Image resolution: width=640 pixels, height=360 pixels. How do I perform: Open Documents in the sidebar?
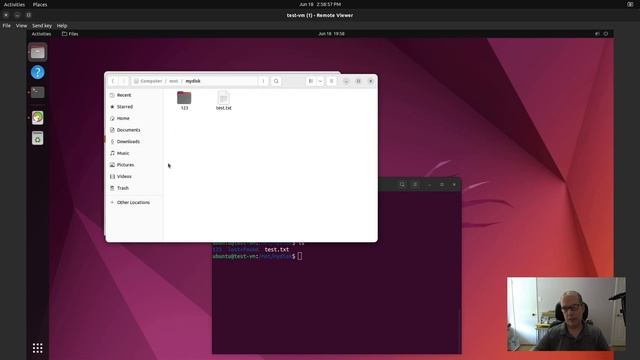(x=134, y=130)
